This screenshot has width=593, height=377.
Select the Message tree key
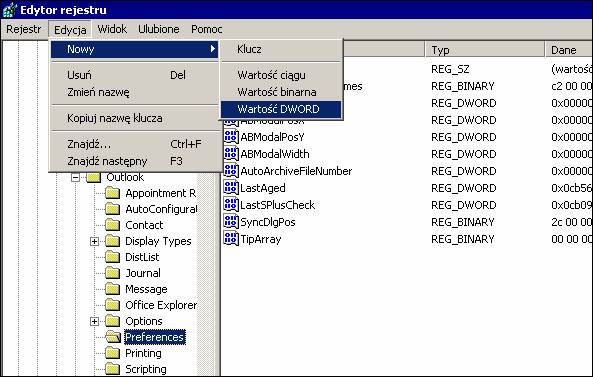pos(146,289)
